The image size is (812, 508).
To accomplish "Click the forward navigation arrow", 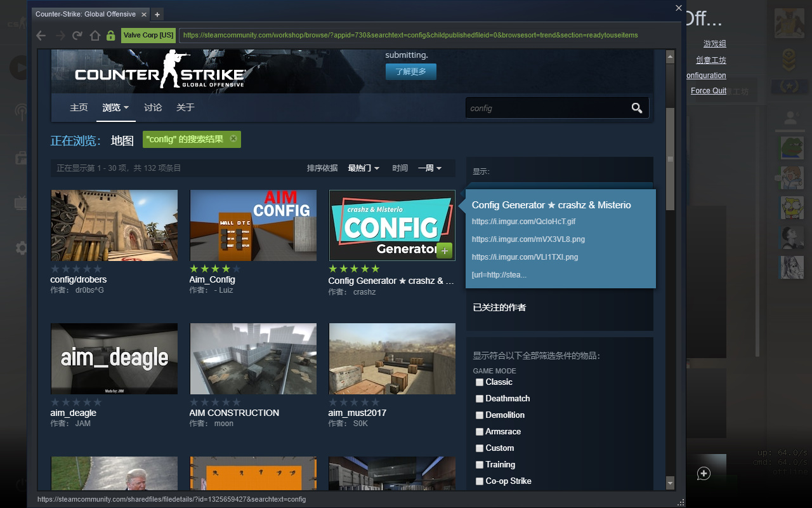I will point(60,36).
